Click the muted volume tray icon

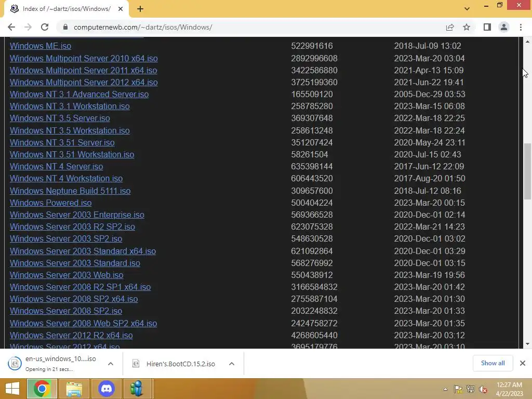click(483, 389)
